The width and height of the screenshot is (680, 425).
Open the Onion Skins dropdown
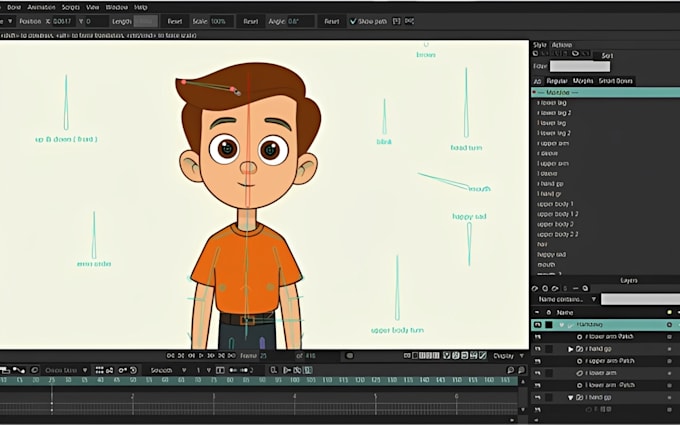click(x=66, y=370)
